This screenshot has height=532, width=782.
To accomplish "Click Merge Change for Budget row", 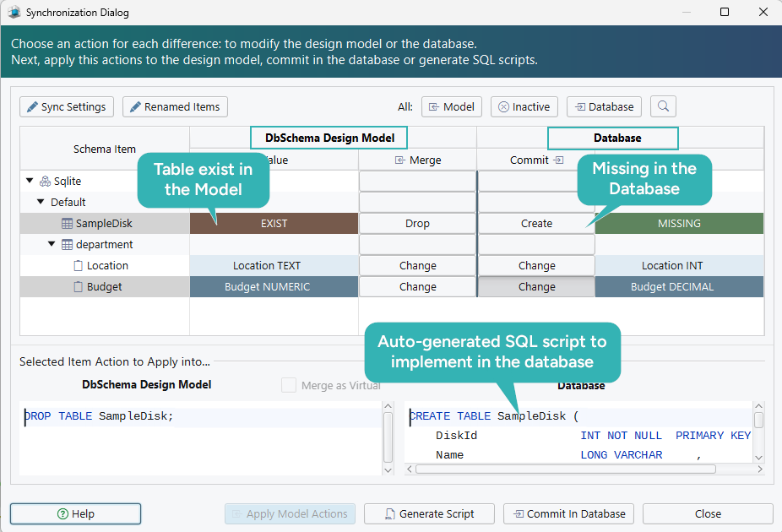I will coord(417,287).
